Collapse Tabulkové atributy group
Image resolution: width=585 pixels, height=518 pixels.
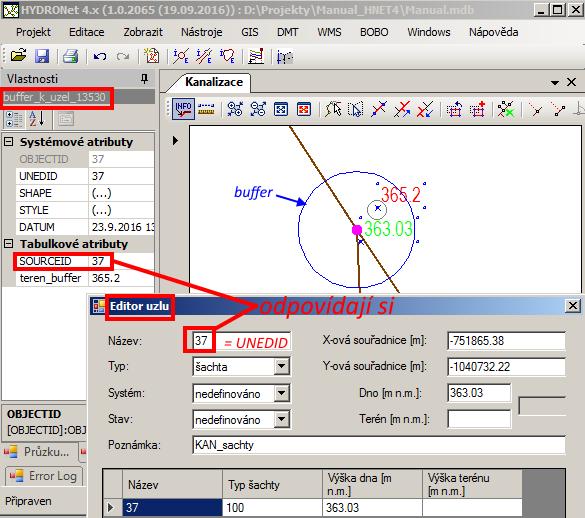pyautogui.click(x=9, y=244)
